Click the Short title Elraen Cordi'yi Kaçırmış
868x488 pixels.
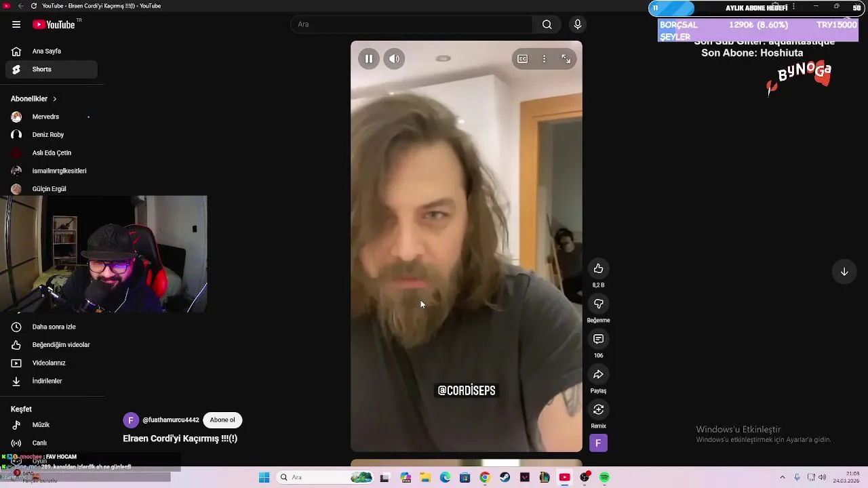point(180,439)
